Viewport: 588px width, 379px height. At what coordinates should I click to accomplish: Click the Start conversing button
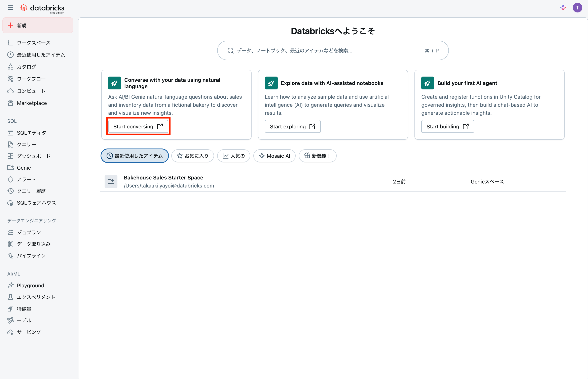(138, 126)
